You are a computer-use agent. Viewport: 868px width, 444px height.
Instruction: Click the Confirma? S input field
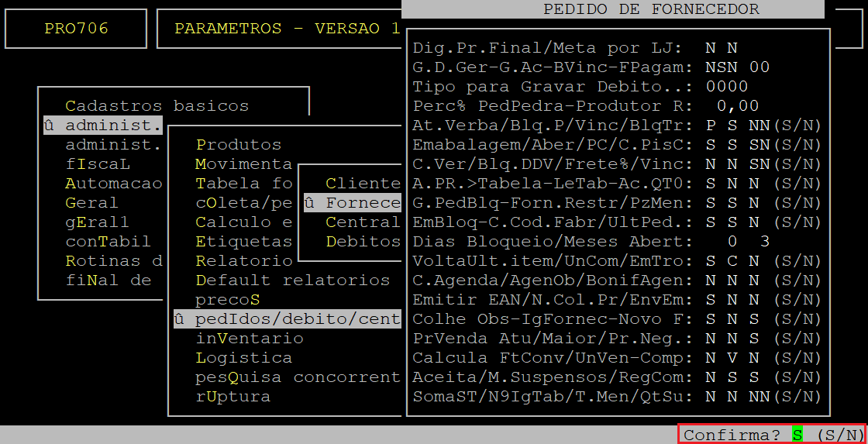click(x=797, y=435)
